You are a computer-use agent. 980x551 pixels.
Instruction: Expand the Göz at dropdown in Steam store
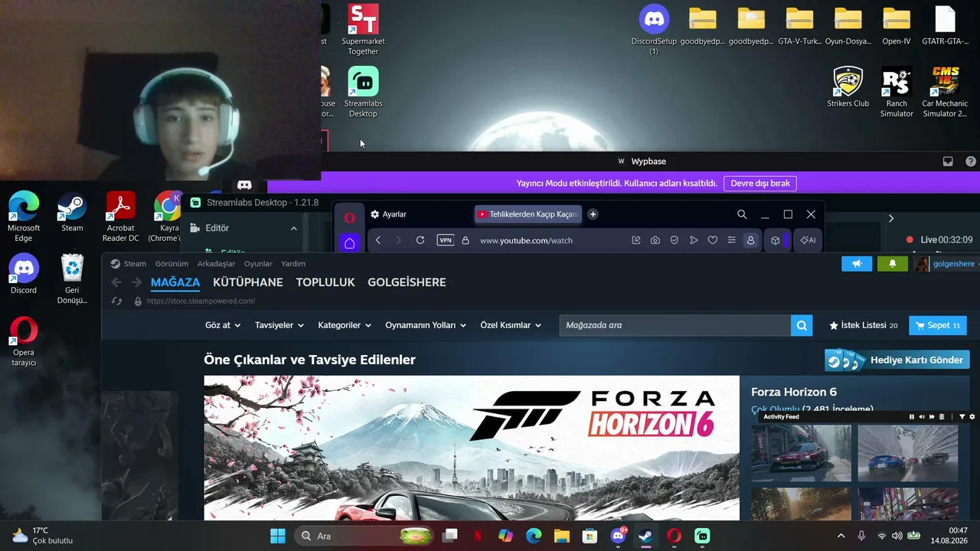pos(223,325)
